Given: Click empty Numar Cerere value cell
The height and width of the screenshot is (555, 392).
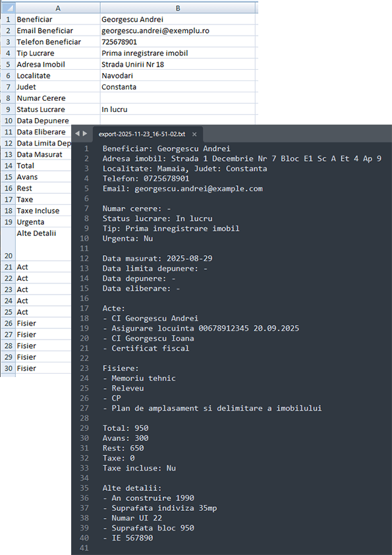Looking at the screenshot, I should (x=178, y=98).
